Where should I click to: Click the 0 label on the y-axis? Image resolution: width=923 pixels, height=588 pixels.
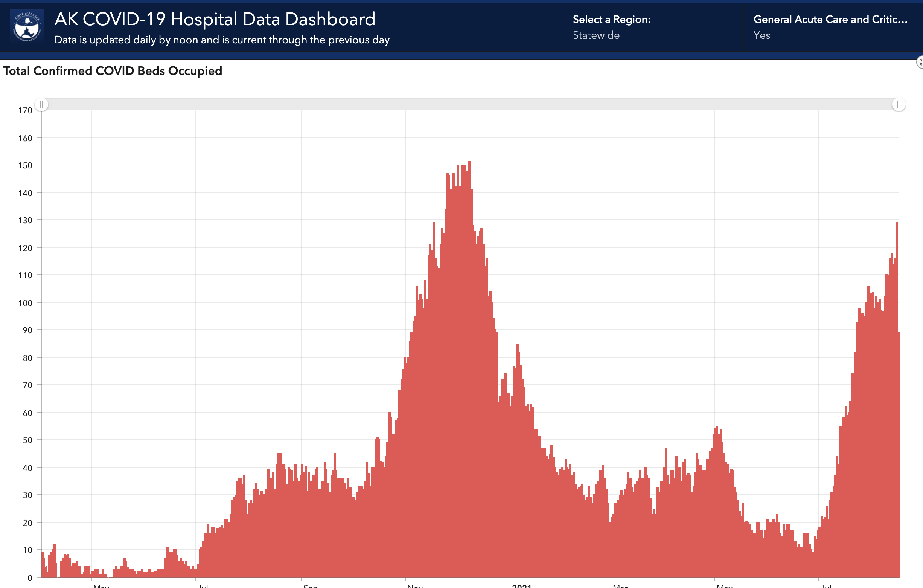pos(30,578)
